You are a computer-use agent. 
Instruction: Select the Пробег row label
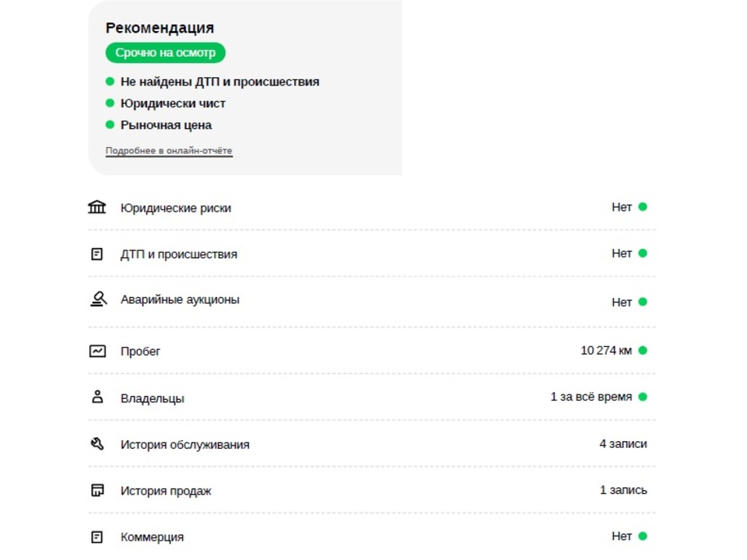pos(140,352)
